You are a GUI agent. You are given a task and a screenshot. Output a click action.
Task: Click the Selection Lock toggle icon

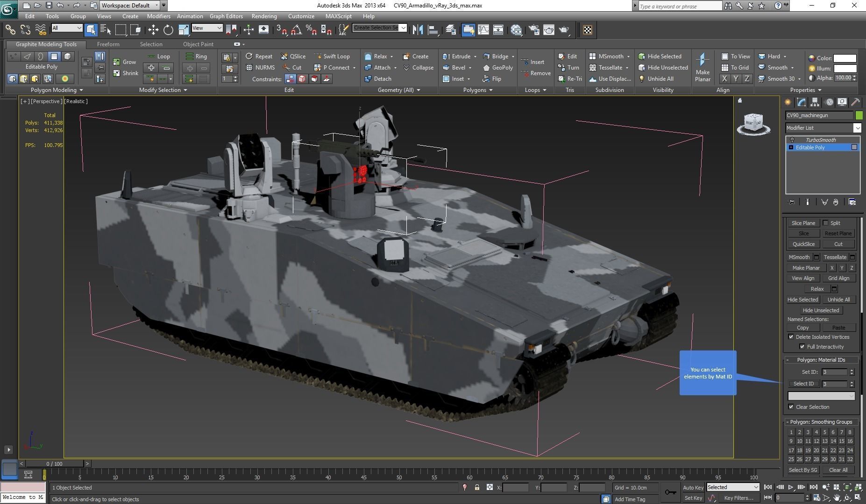477,487
